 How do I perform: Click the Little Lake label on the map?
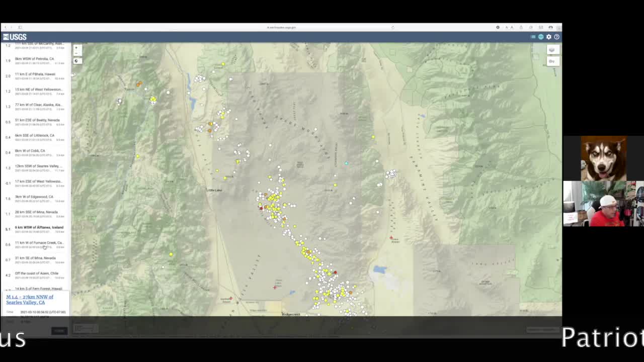coord(214,190)
